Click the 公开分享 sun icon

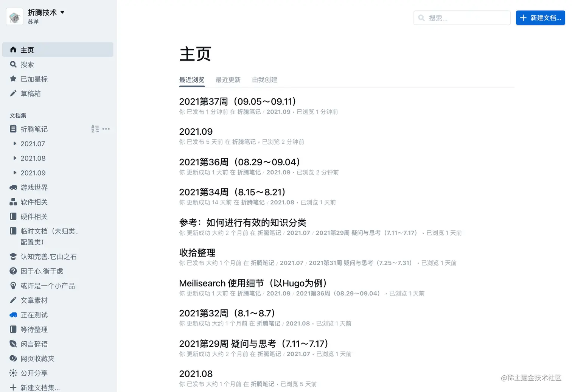tap(13, 373)
